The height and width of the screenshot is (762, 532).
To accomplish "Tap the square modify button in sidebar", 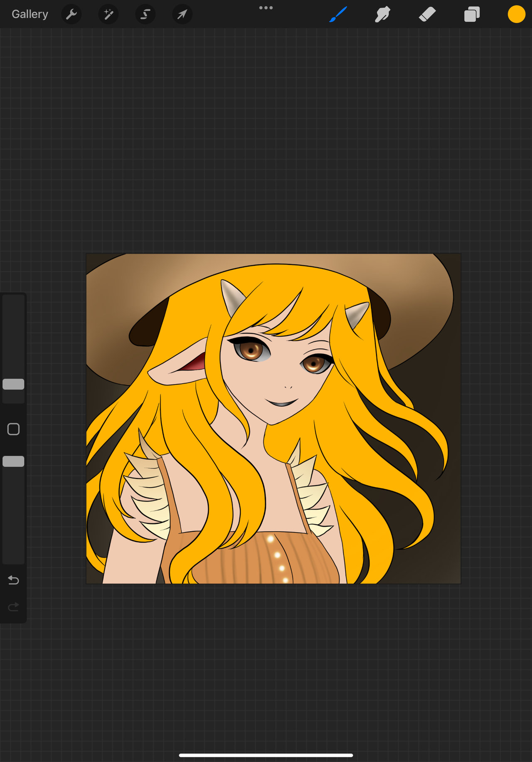I will click(x=13, y=429).
